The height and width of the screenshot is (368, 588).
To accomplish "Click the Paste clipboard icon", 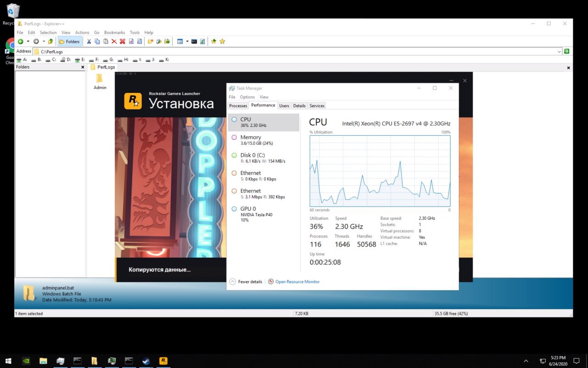I will (106, 41).
